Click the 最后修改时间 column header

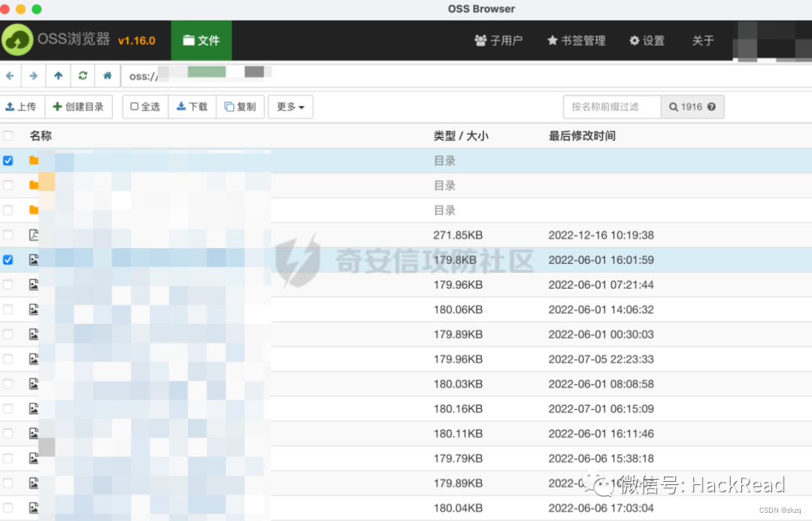(x=582, y=135)
